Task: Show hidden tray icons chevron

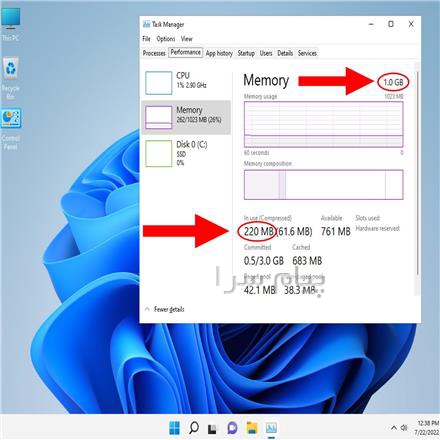Action: pos(394,428)
